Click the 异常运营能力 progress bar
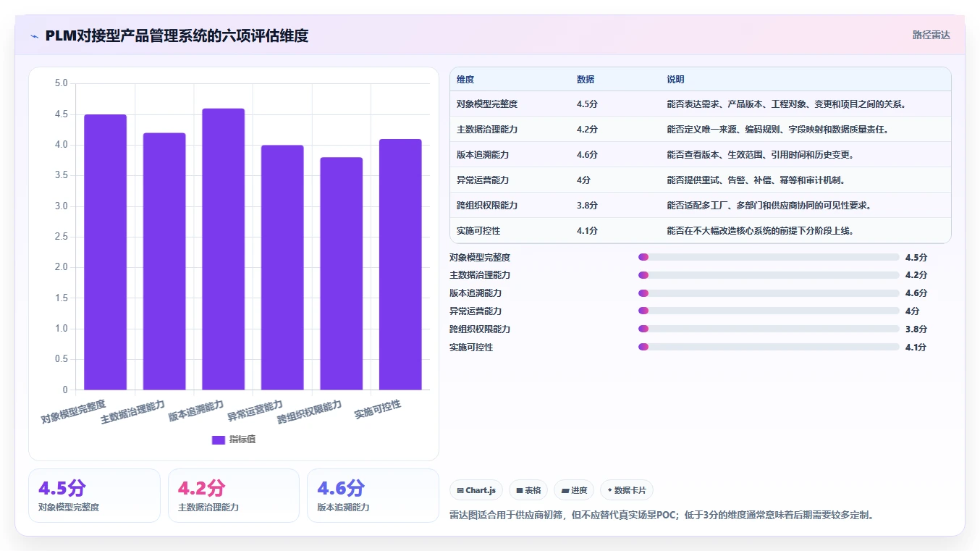Viewport: 980px width, 551px height. [769, 311]
